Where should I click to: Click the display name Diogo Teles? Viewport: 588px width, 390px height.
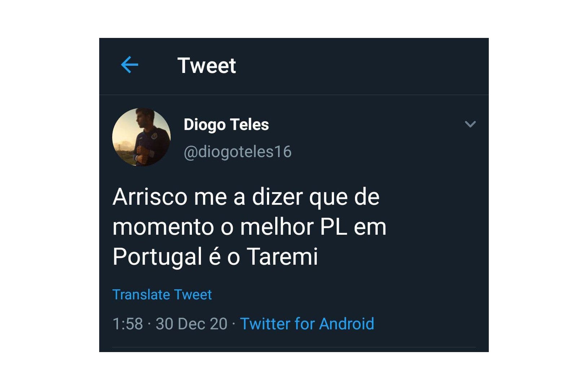click(x=226, y=125)
